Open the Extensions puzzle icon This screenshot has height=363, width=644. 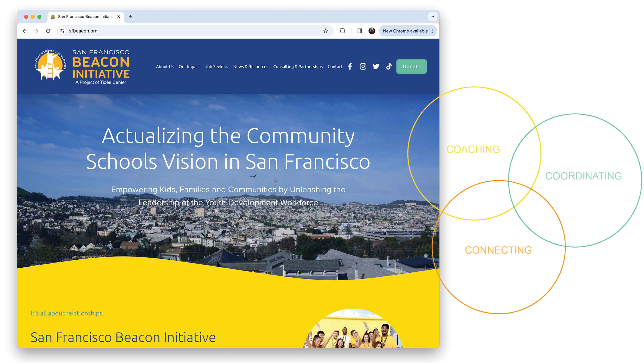pyautogui.click(x=342, y=31)
